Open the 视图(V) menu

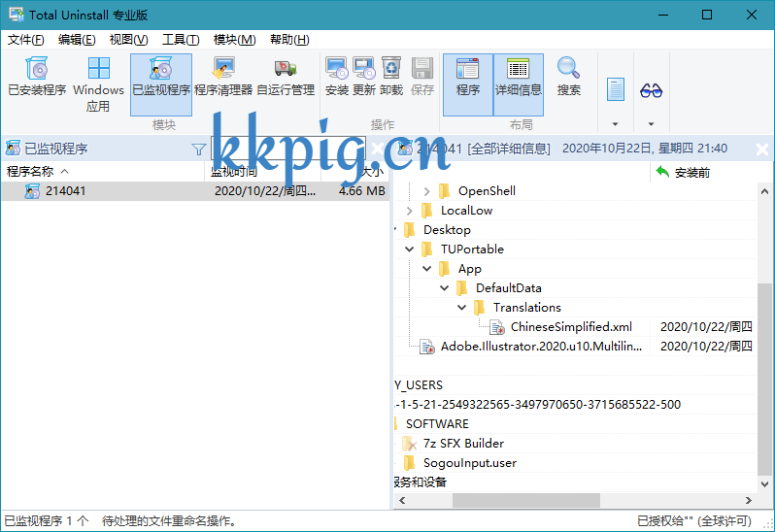pyautogui.click(x=128, y=40)
